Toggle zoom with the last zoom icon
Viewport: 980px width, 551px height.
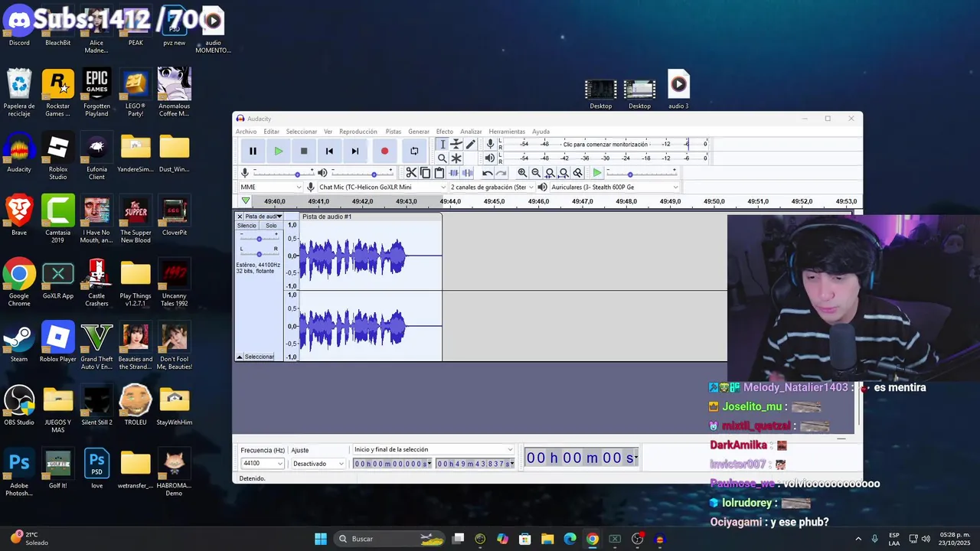click(x=578, y=173)
